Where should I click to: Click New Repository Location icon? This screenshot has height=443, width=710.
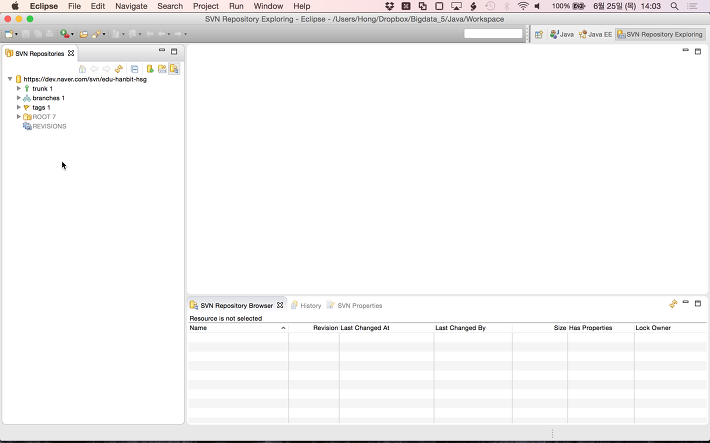coord(150,69)
